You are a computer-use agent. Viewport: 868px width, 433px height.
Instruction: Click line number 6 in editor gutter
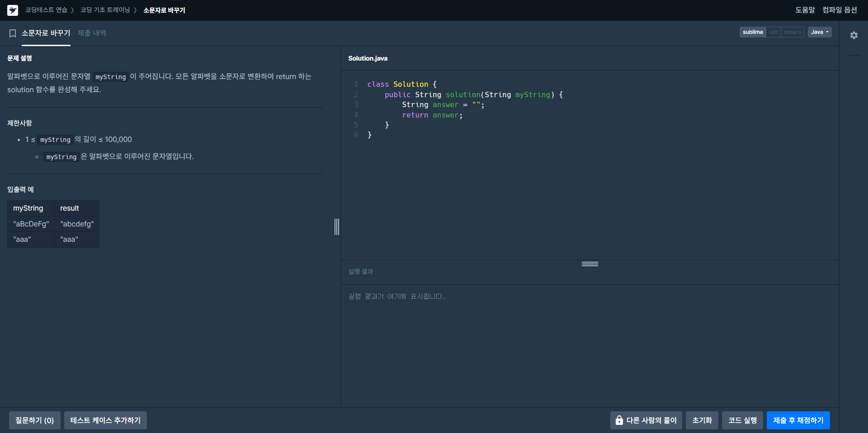pyautogui.click(x=356, y=135)
